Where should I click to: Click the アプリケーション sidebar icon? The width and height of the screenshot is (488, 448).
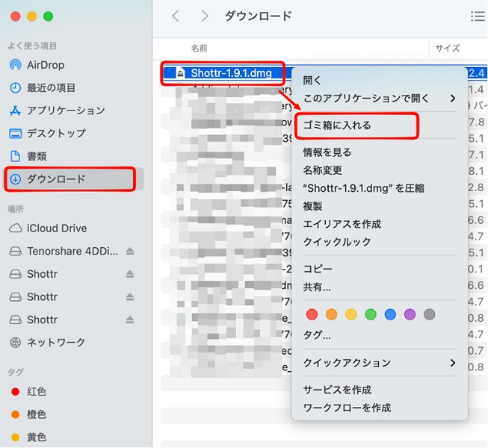15,111
